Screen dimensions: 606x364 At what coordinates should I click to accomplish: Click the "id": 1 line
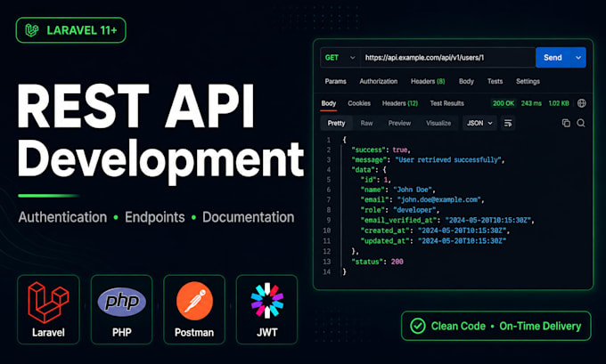pyautogui.click(x=375, y=180)
